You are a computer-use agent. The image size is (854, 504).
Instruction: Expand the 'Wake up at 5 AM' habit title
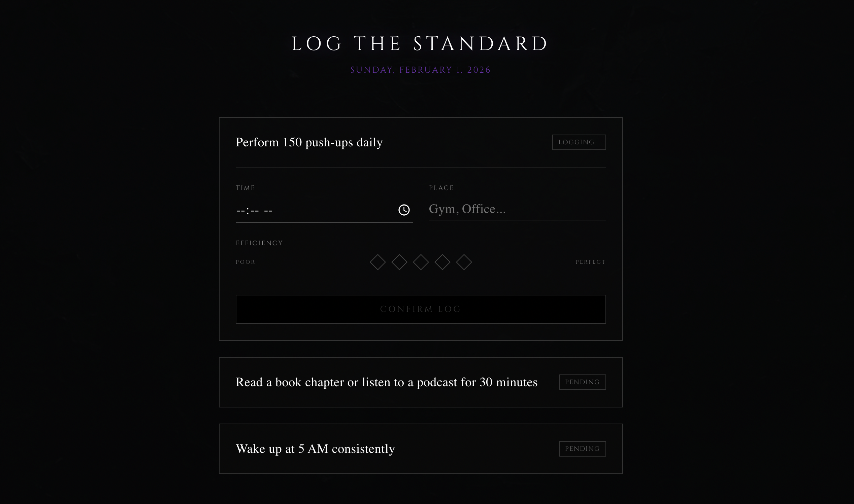pos(315,448)
